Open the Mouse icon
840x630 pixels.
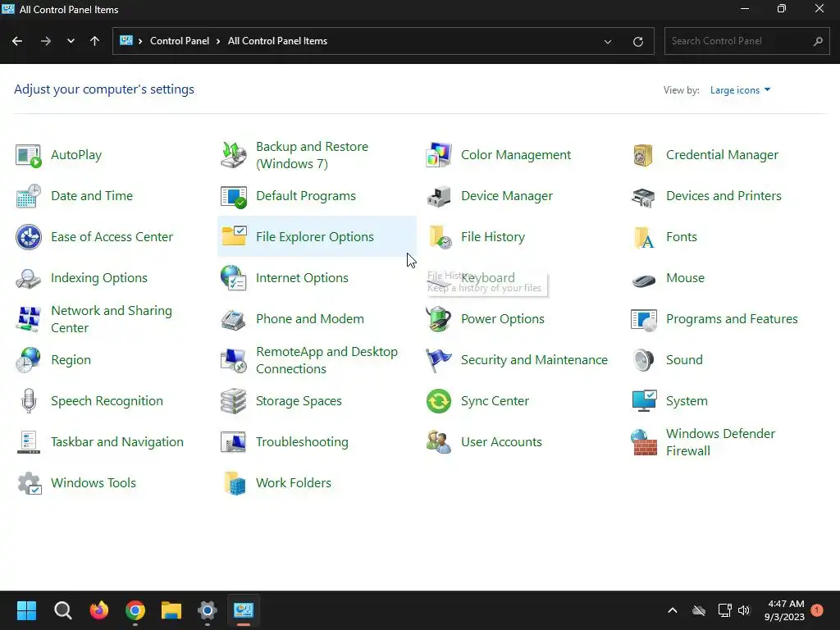tap(643, 279)
